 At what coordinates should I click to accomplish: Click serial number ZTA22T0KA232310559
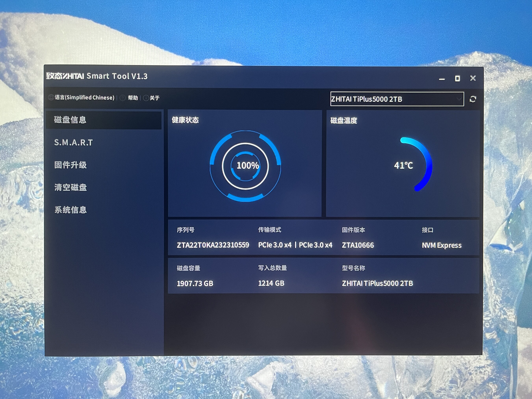pos(213,245)
